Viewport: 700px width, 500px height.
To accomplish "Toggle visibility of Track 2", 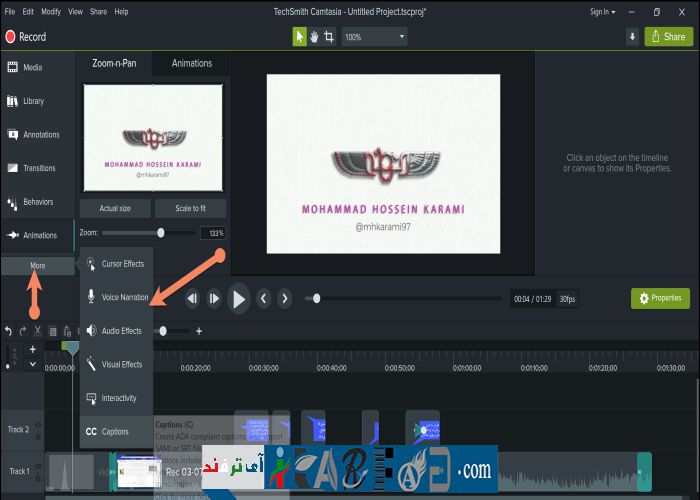I will coord(38,425).
